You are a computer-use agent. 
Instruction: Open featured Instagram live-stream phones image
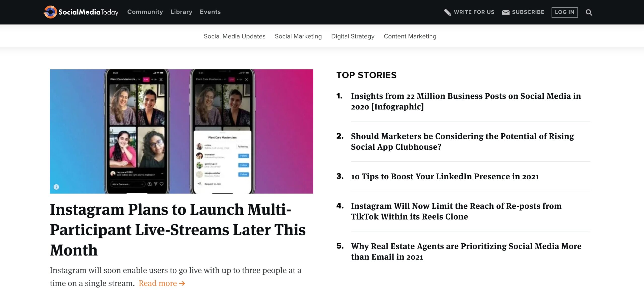click(181, 131)
